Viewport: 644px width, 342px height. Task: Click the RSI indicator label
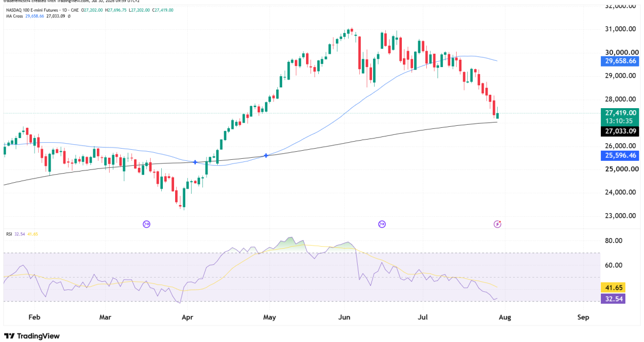pyautogui.click(x=9, y=234)
